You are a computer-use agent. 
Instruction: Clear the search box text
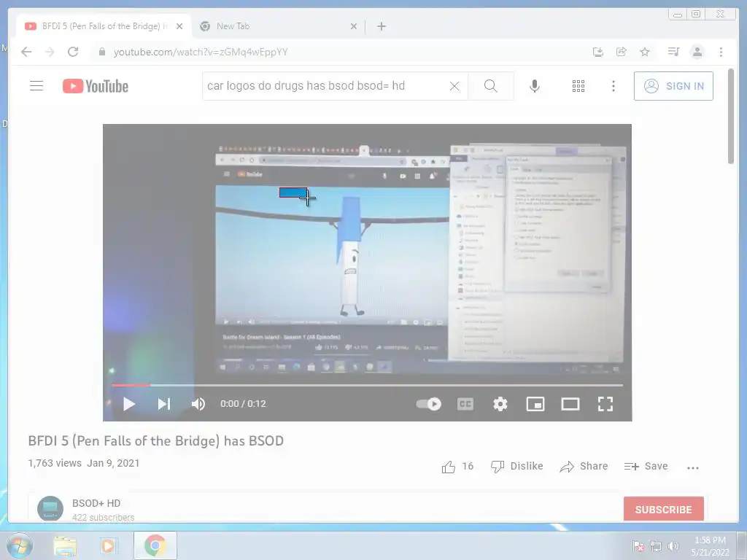pos(454,86)
